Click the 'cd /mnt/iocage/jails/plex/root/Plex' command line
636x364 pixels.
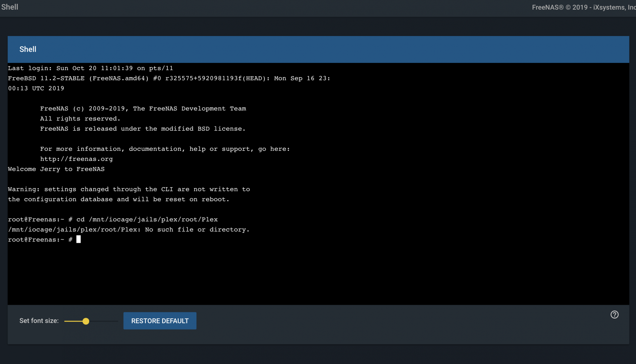tap(113, 219)
